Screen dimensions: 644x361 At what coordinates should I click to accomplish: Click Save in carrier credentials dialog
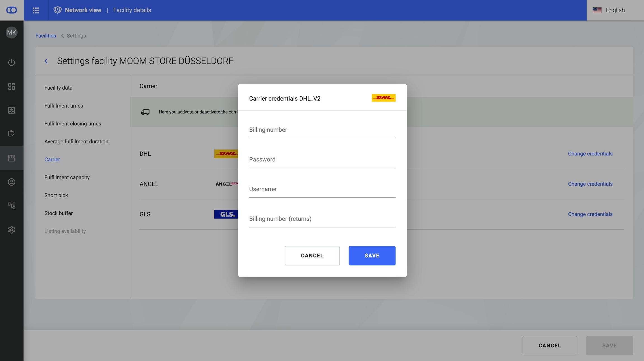click(372, 256)
